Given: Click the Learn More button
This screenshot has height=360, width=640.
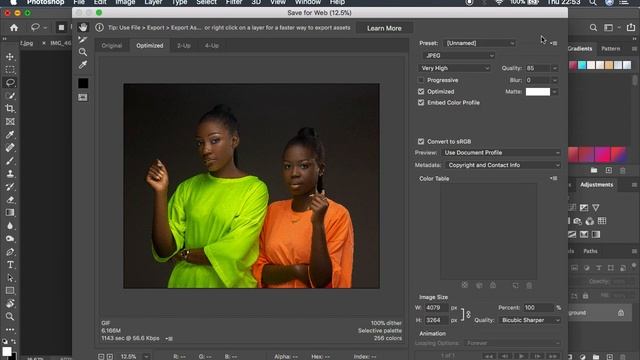Looking at the screenshot, I should [x=384, y=28].
